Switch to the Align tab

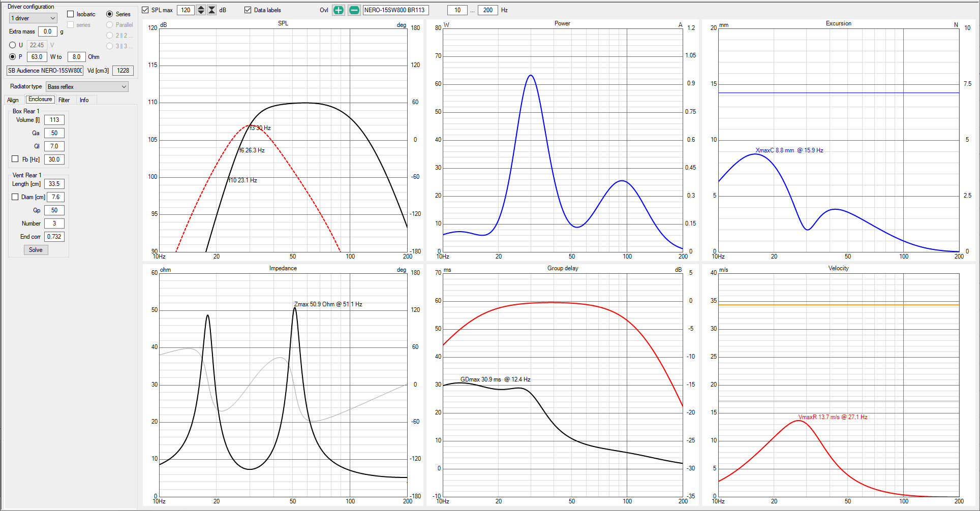click(13, 100)
